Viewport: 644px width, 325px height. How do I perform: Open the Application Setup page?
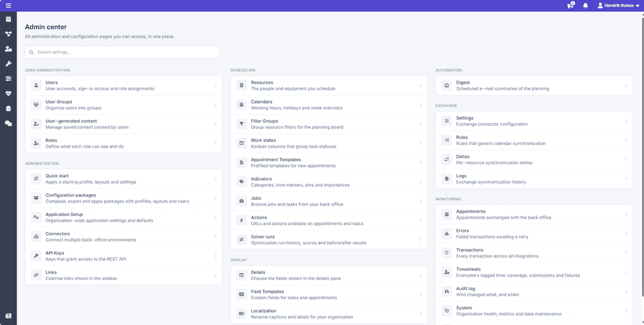(x=124, y=217)
